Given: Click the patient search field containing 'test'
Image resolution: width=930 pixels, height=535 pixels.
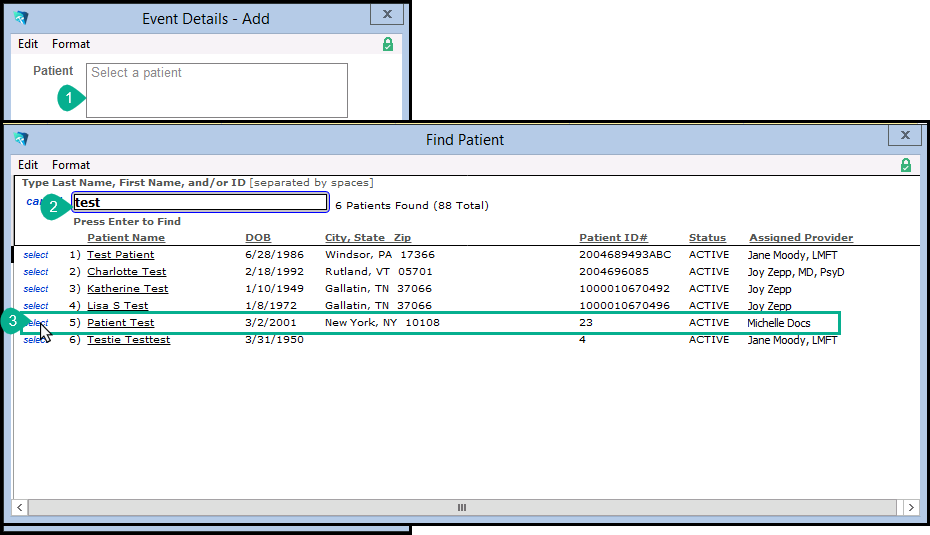Looking at the screenshot, I should click(200, 203).
